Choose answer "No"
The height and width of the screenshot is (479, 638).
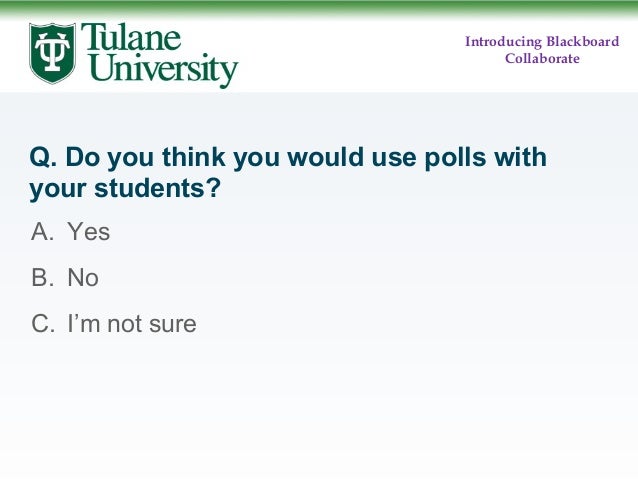[x=83, y=278]
